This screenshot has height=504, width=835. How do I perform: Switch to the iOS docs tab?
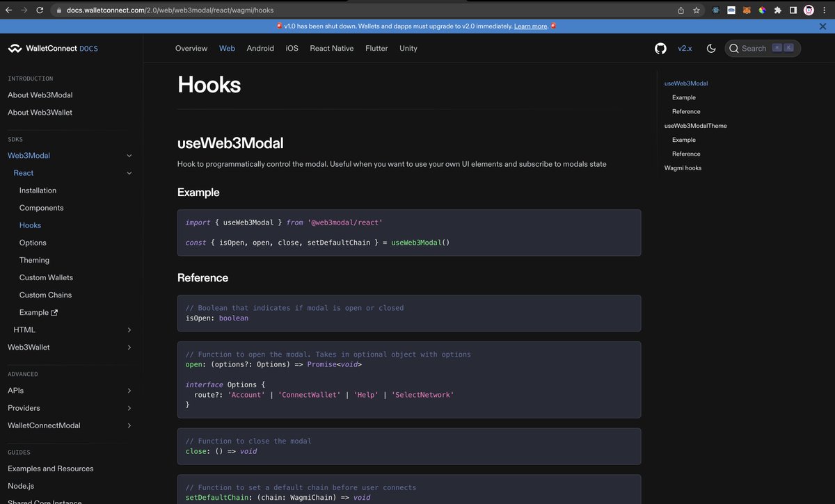pos(292,48)
